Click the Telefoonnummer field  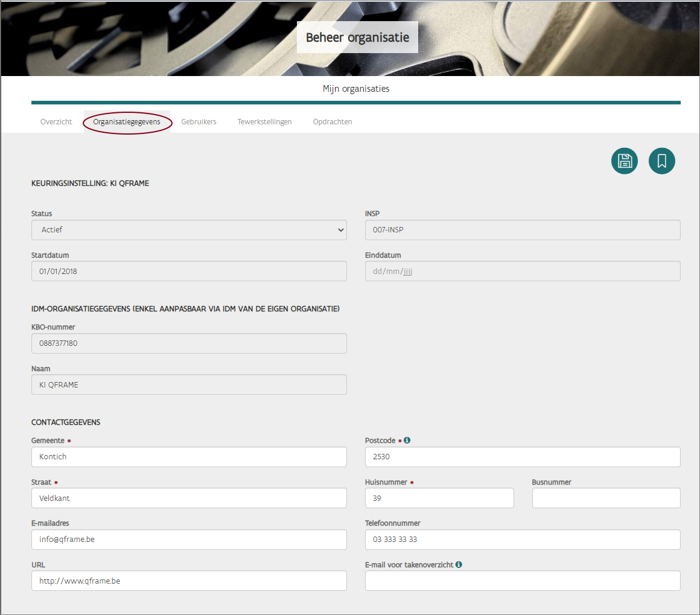click(x=523, y=540)
